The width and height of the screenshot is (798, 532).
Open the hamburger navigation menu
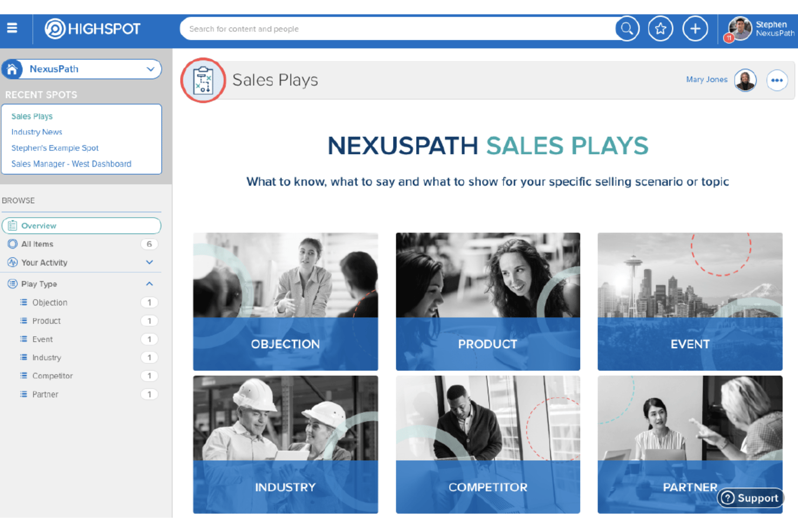click(x=12, y=29)
